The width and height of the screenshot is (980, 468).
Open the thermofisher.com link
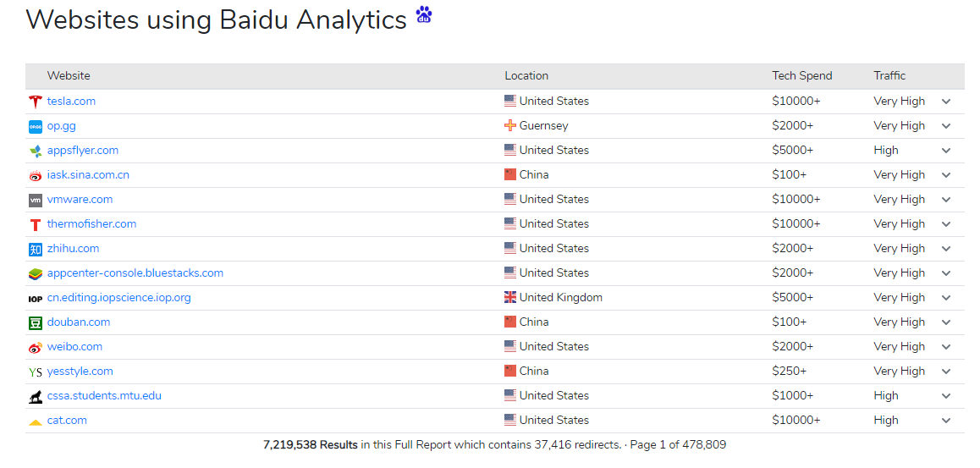(91, 224)
